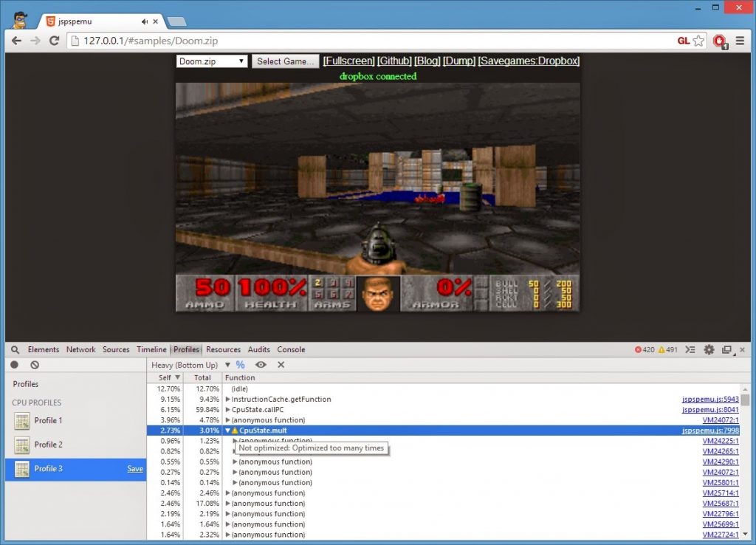Open the Chrome hamburger menu
The image size is (756, 545).
[740, 41]
